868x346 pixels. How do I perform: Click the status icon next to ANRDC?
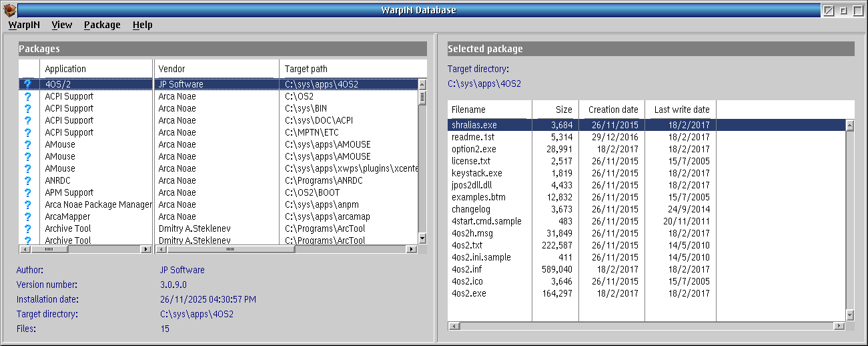(x=27, y=180)
